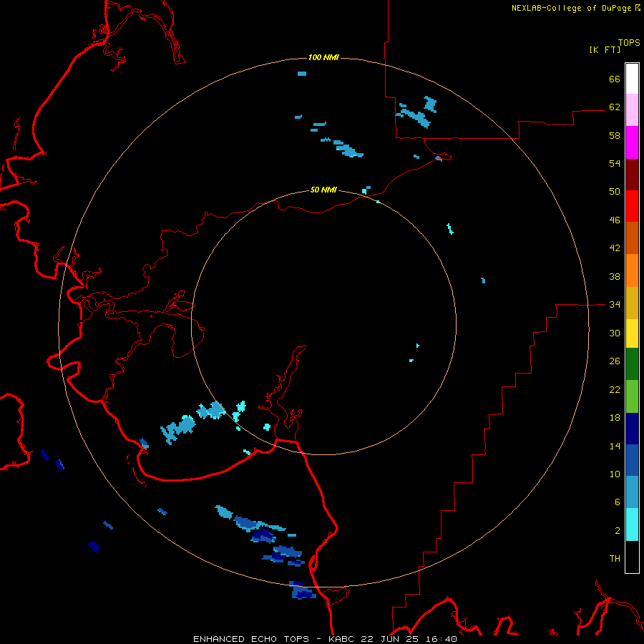Click the legend value 66
The width and height of the screenshot is (644, 644).
point(615,79)
